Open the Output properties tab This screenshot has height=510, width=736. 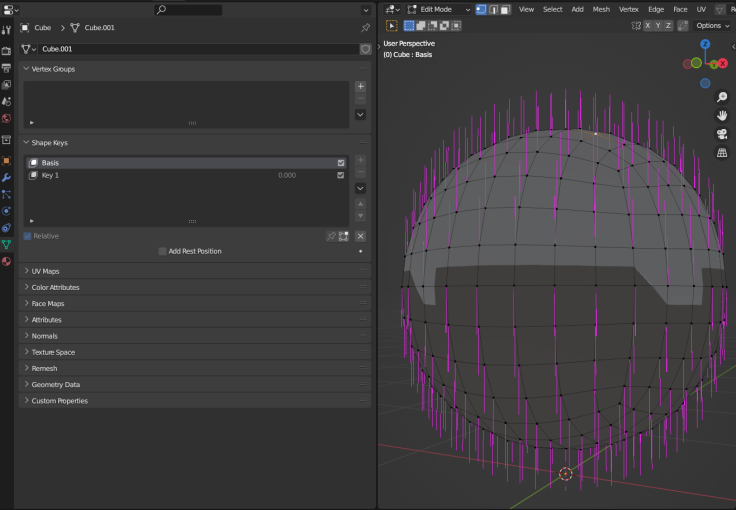click(x=7, y=68)
